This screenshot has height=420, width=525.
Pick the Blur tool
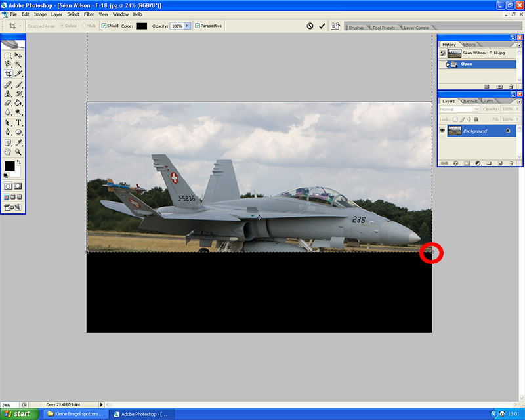(x=8, y=112)
